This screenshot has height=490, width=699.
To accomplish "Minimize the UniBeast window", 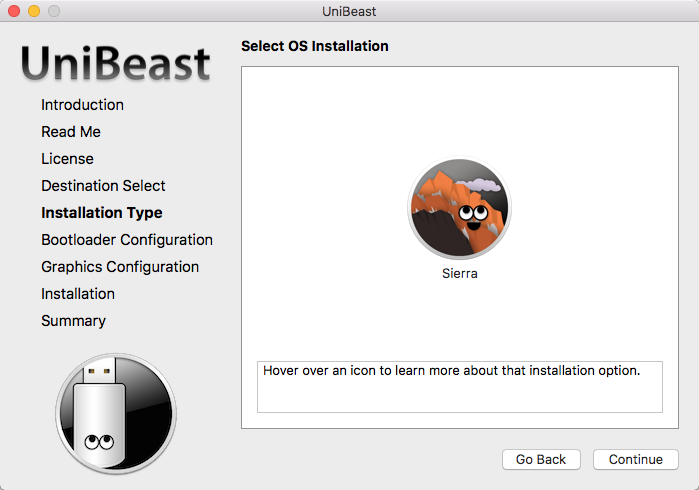I will pos(34,11).
